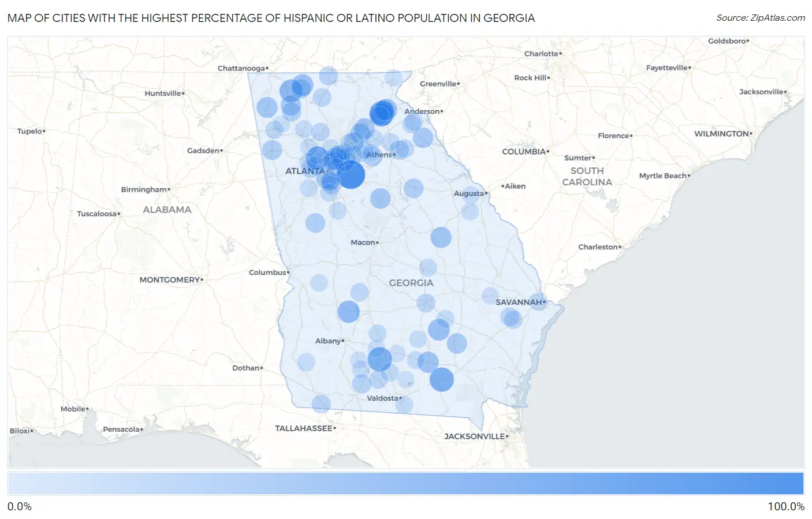The image size is (812, 519).
Task: Click the GEORGIA state label
Action: pyautogui.click(x=411, y=283)
